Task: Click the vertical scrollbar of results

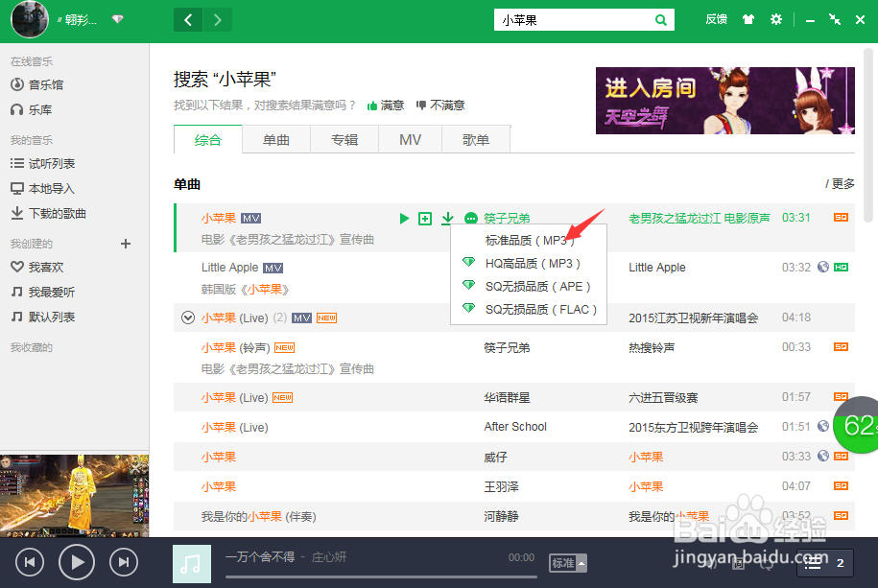Action: [867, 135]
